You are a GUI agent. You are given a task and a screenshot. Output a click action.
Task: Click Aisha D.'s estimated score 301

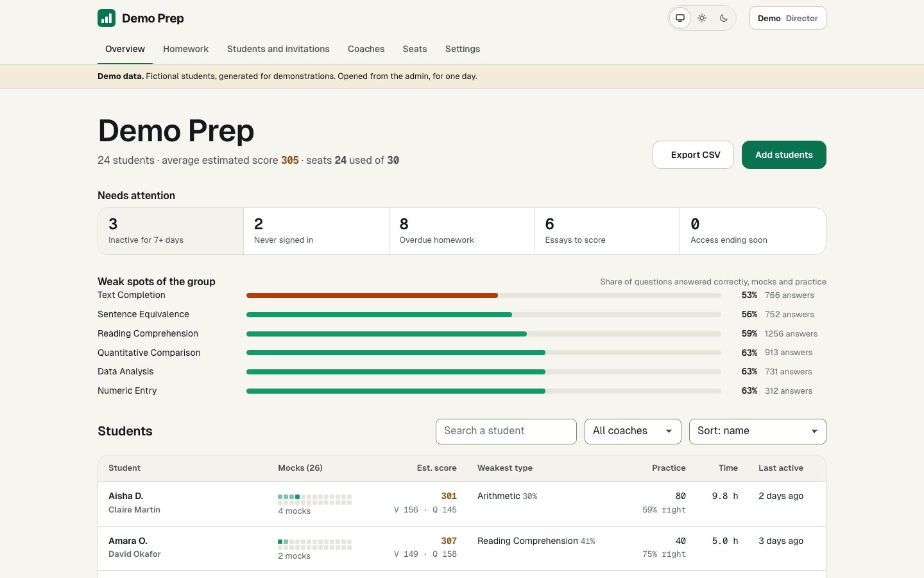449,496
